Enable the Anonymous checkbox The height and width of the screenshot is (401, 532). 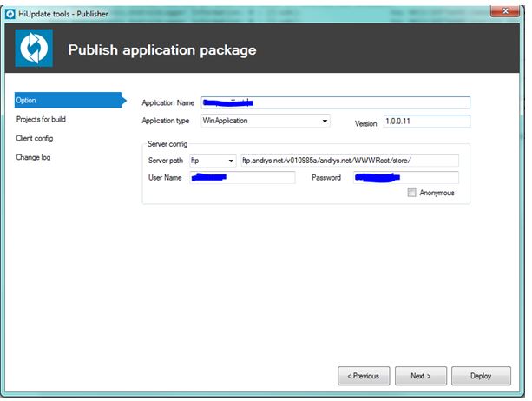[x=411, y=193]
